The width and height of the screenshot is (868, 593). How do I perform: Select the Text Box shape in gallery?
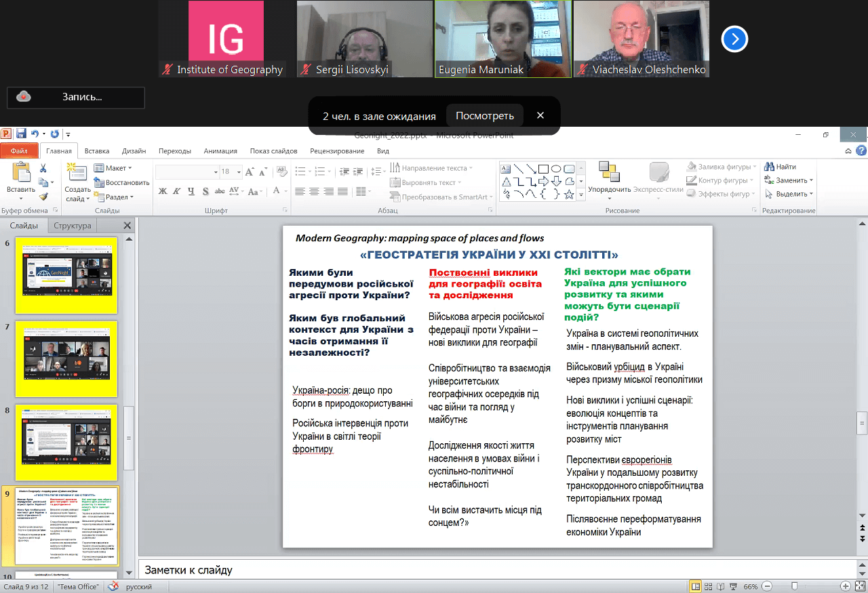[x=506, y=169]
